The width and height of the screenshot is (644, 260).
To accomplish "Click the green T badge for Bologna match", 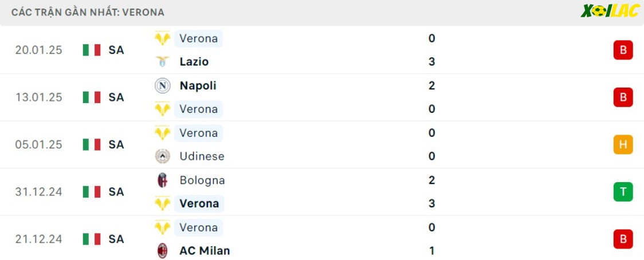I will pyautogui.click(x=623, y=192).
